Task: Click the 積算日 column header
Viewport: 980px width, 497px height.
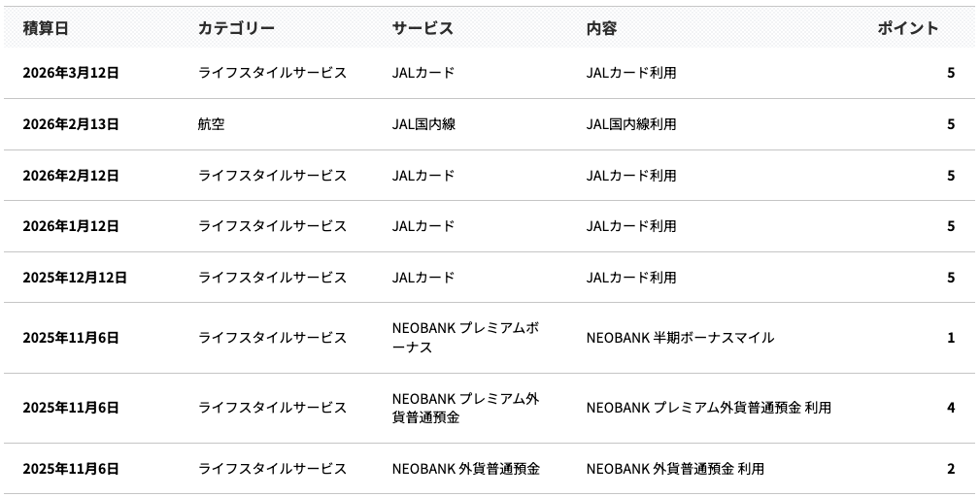Action: [46, 28]
